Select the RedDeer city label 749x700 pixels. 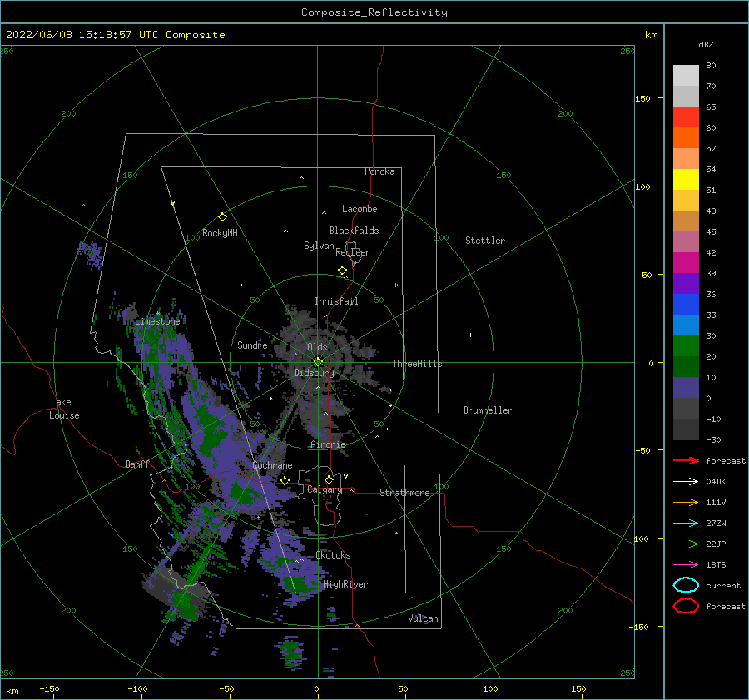click(x=353, y=252)
